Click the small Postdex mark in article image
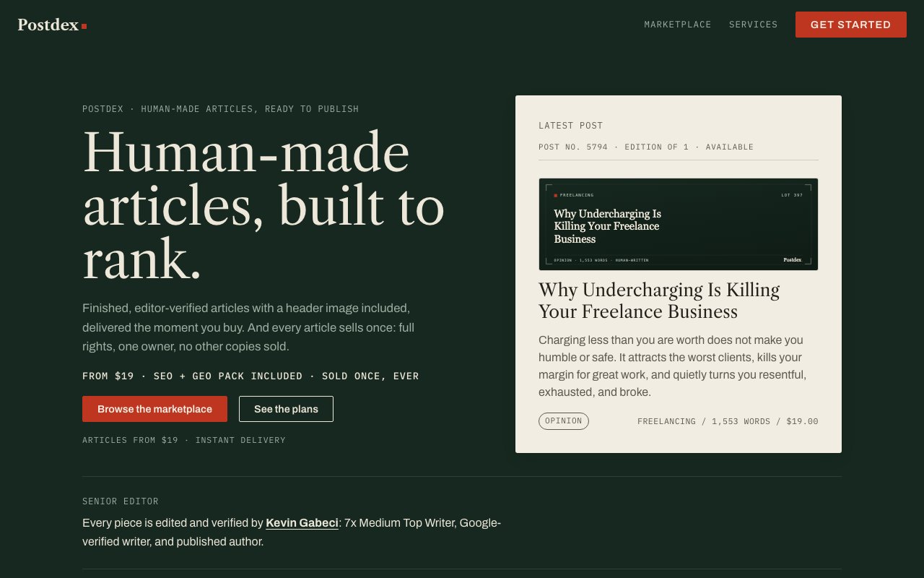Screen dimensions: 924x578 point(792,260)
